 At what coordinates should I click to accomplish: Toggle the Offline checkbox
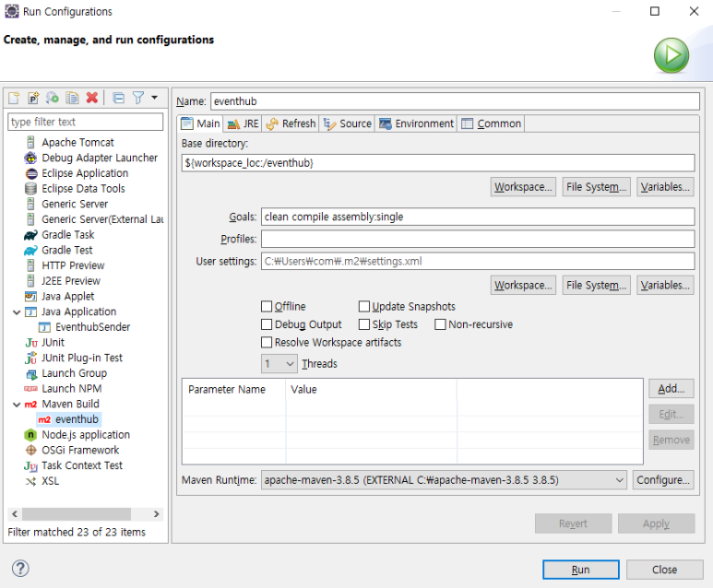[x=267, y=306]
